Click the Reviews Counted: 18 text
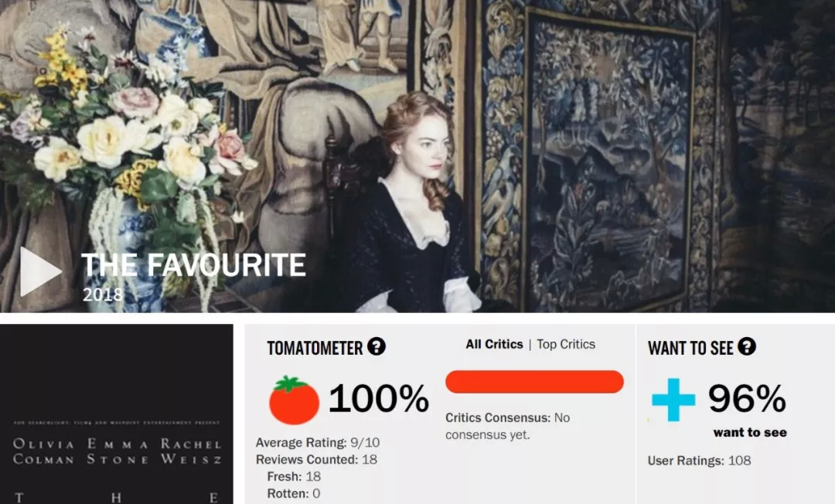Image resolution: width=835 pixels, height=504 pixels. click(316, 459)
